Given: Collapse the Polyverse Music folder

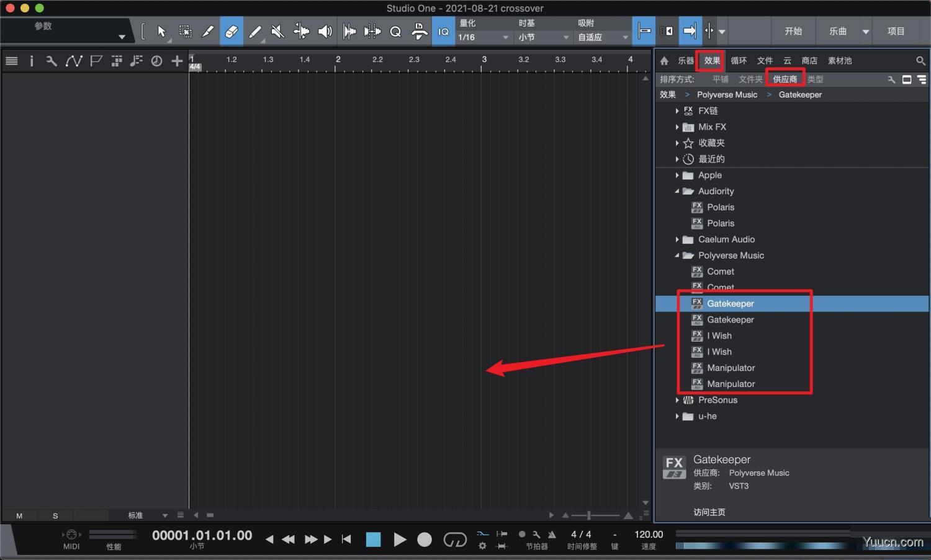Looking at the screenshot, I should pyautogui.click(x=677, y=256).
